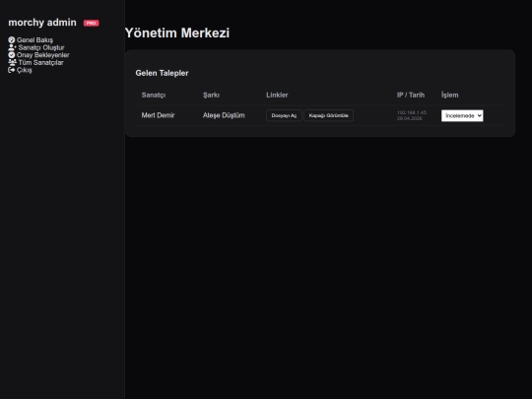Click the Tüm Sanatçılar group icon
Screen dimensions: 532x399
[x=12, y=62]
